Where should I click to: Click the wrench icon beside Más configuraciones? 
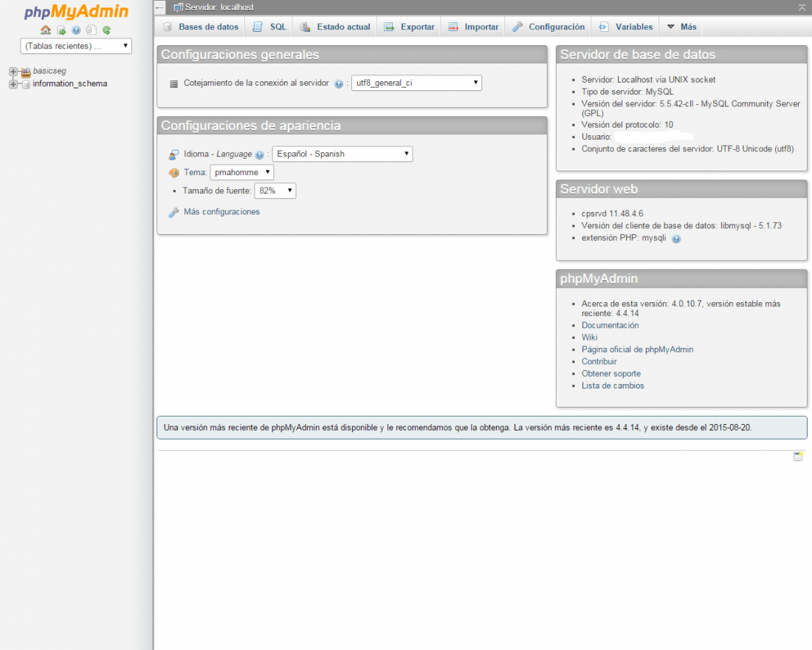[174, 212]
